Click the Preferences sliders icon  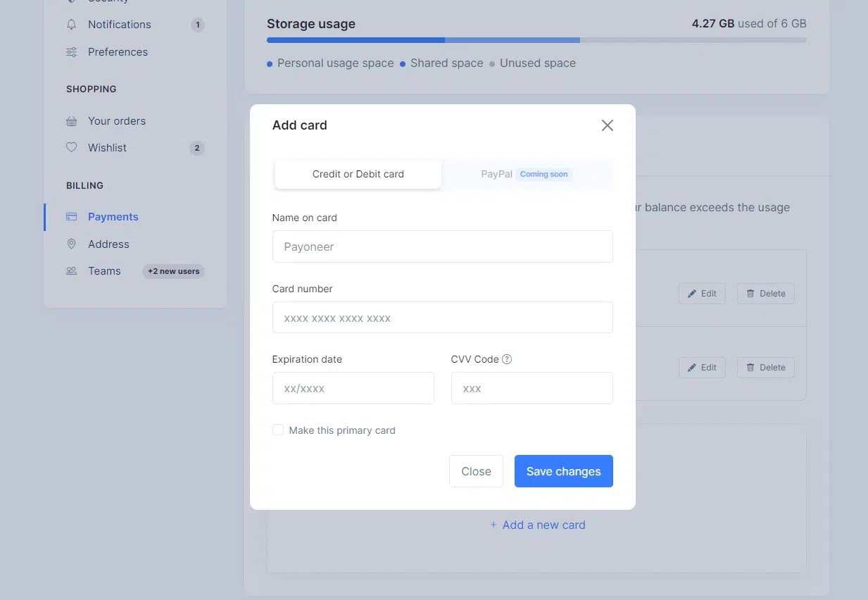[71, 52]
